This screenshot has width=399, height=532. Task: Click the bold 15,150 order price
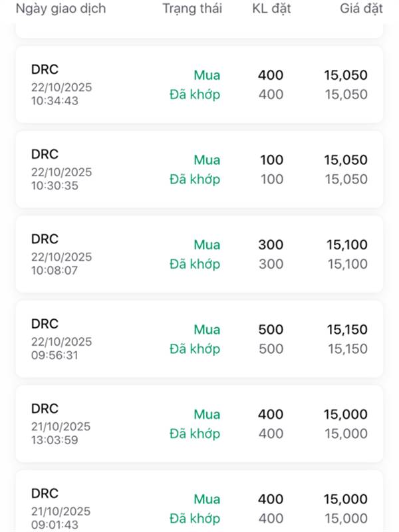[346, 329]
